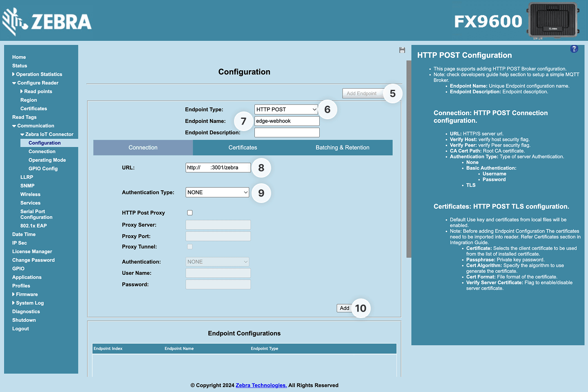The image size is (588, 392).
Task: Click the Endpoint Index column header
Action: [x=108, y=349]
